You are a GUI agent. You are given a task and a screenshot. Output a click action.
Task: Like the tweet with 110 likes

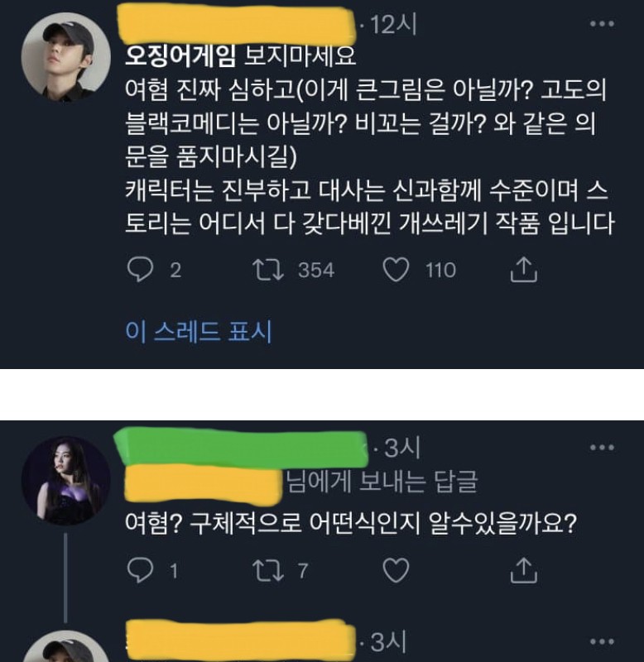click(397, 270)
